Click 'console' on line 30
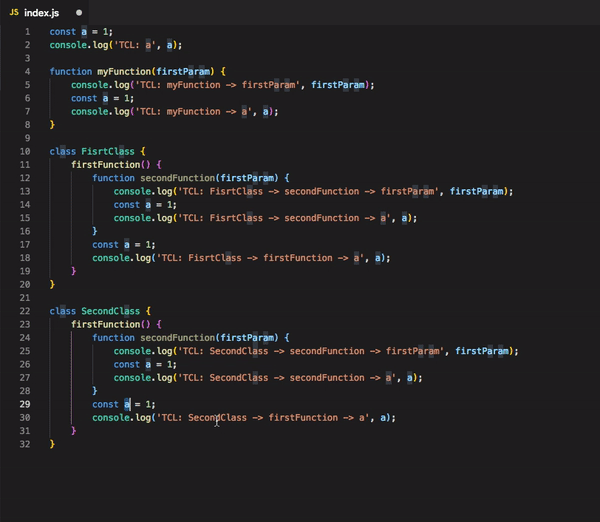 [111, 418]
